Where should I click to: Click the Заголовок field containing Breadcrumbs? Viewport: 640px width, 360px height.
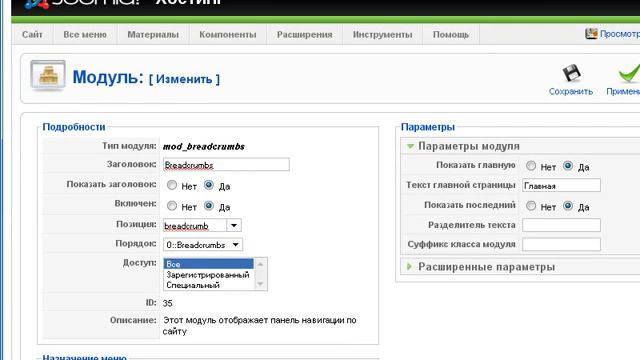click(226, 164)
